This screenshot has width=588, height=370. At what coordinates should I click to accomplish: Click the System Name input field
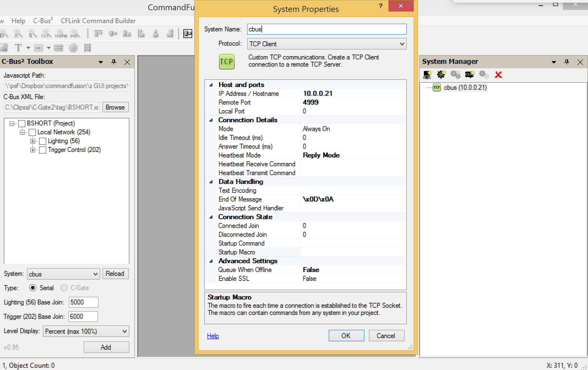326,29
